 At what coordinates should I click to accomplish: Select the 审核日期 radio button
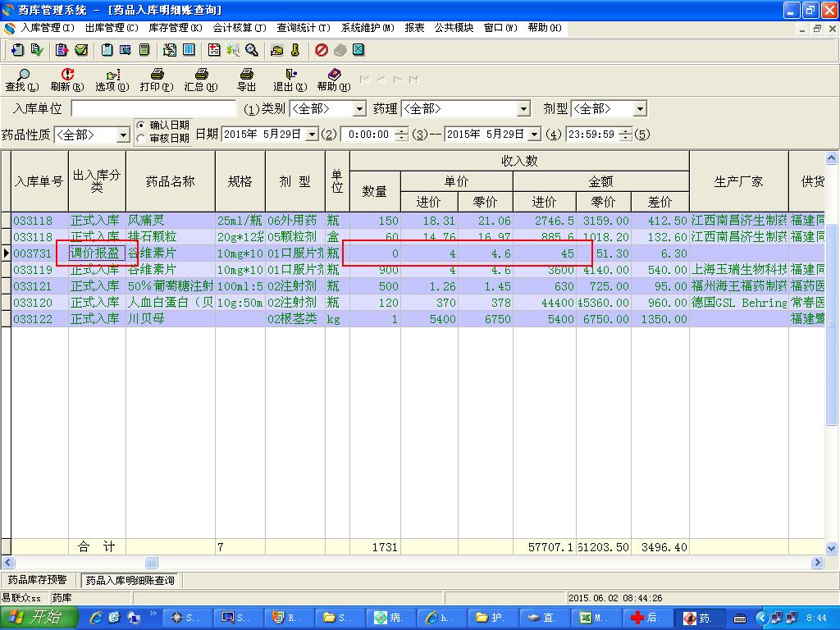pos(141,139)
